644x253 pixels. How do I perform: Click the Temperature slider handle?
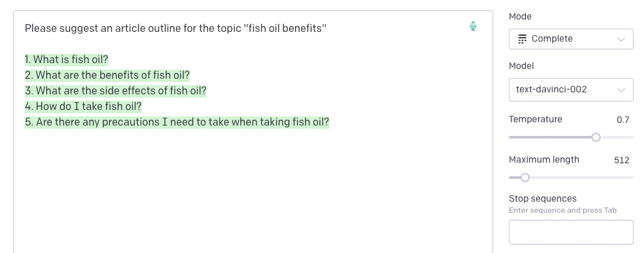595,137
